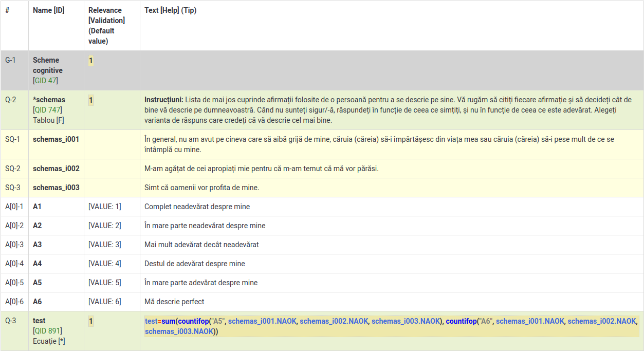Click the "Name [ID]" column header
644x352 pixels.
tap(48, 10)
